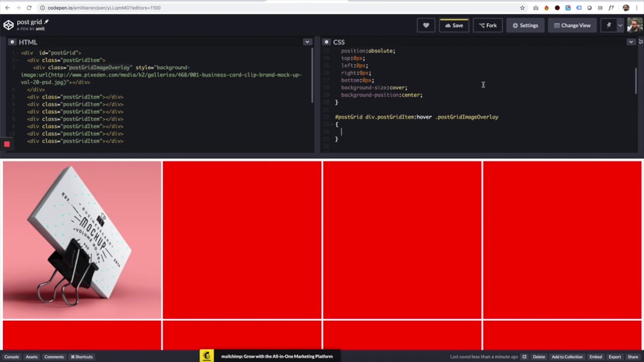Open HTML editor settings gear

click(12, 42)
